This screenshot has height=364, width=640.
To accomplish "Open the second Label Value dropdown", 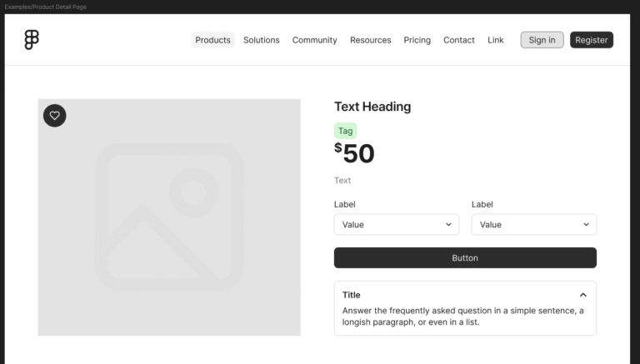I will click(533, 225).
